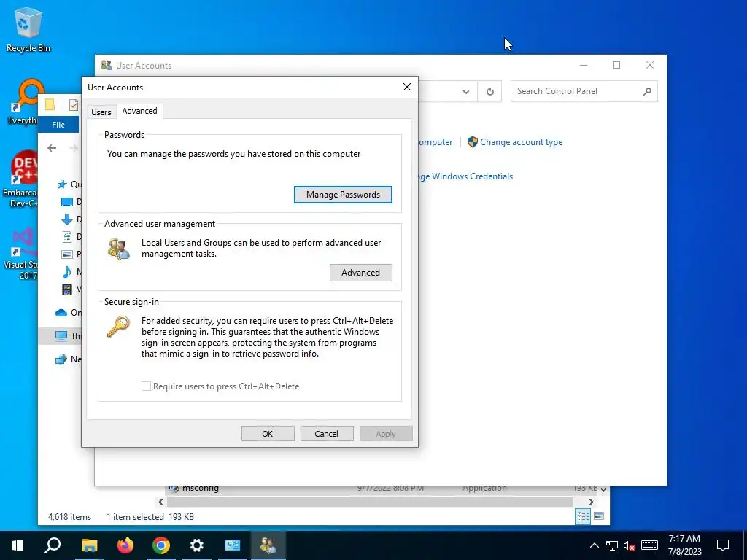Viewport: 747px width, 560px height.
Task: Click the properties checkmark icon in Explorer title bar
Action: [x=74, y=105]
